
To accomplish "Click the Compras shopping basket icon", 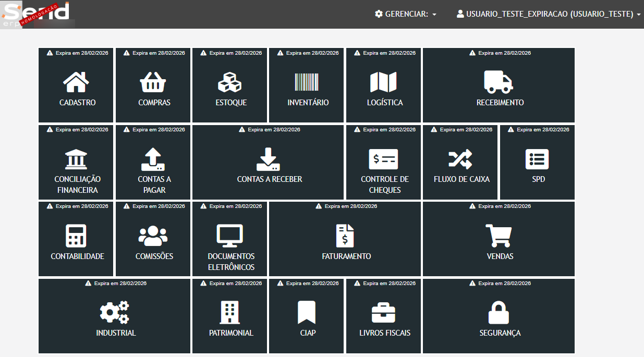I will tap(153, 82).
